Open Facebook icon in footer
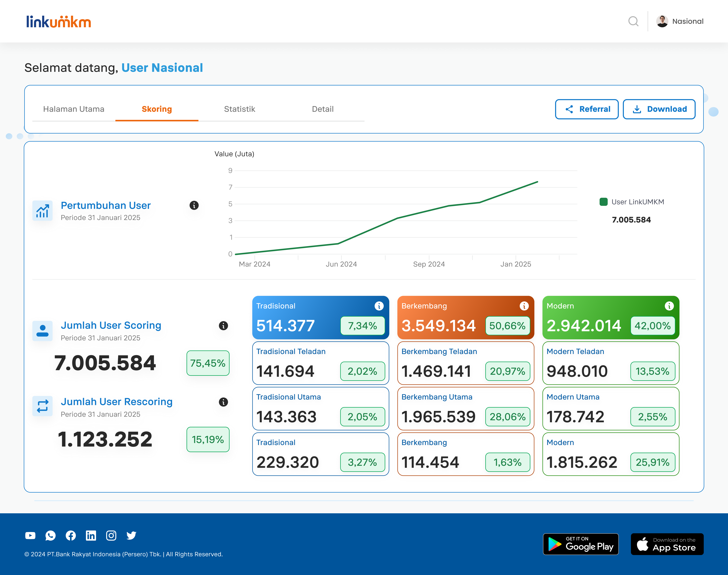Viewport: 728px width, 575px height. (x=71, y=536)
